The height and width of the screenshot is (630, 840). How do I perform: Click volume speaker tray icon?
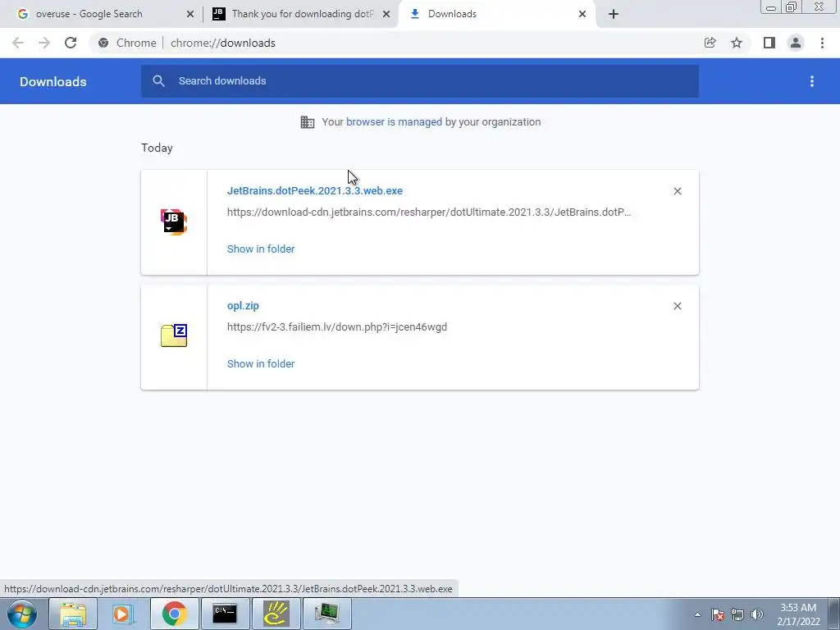pos(757,614)
